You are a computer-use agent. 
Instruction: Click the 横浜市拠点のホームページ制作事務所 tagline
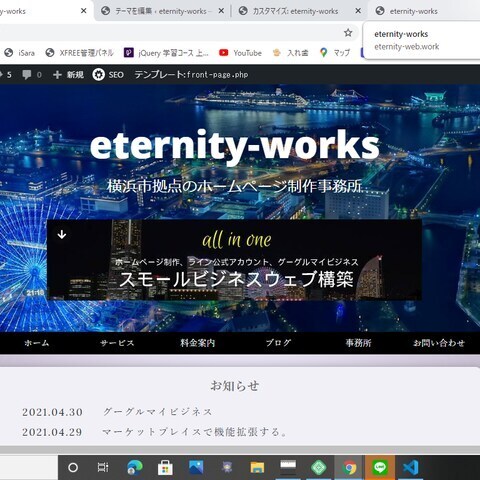(x=235, y=186)
